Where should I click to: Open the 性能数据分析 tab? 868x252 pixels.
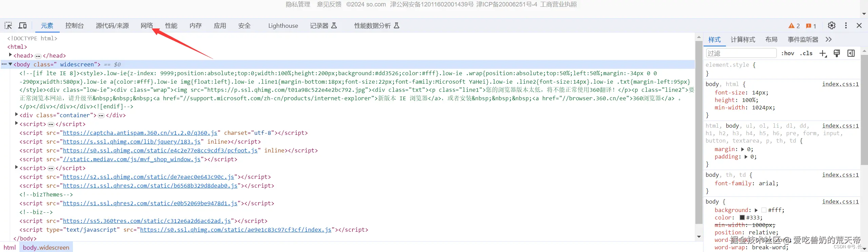pos(377,26)
